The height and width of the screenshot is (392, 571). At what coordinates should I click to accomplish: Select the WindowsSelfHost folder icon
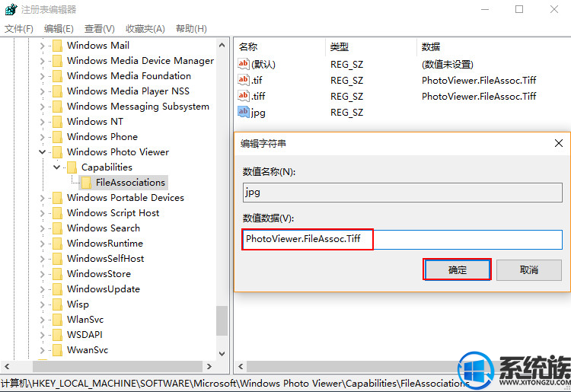(57, 259)
